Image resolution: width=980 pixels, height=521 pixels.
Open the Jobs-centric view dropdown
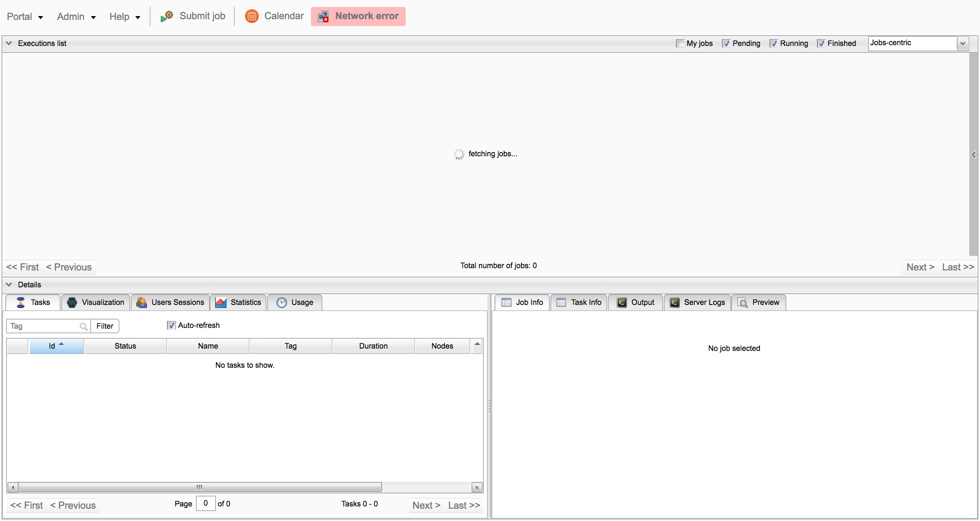click(963, 43)
